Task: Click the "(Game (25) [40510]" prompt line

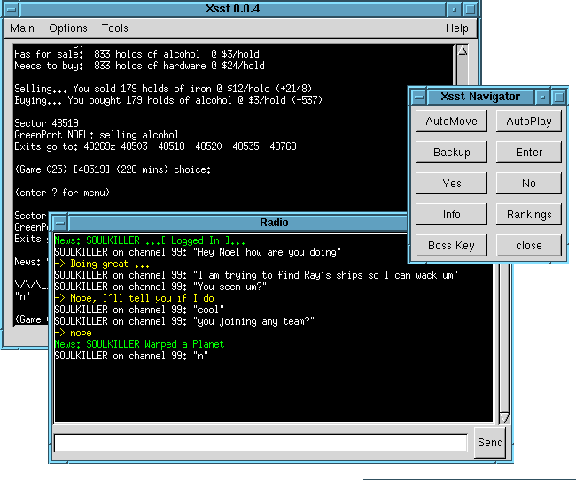Action: click(x=112, y=170)
